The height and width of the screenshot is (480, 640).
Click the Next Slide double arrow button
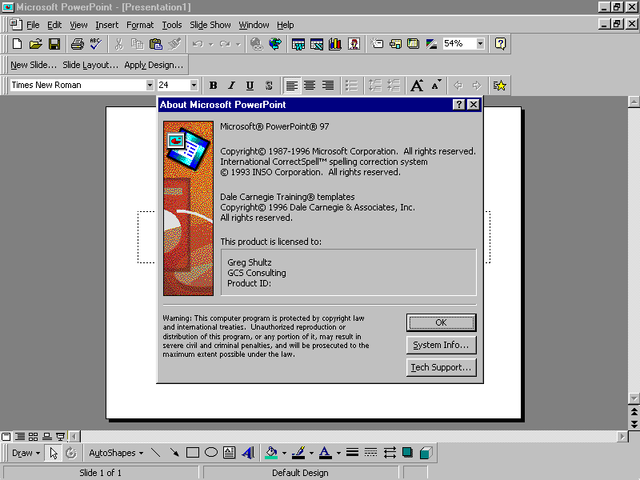(633, 424)
